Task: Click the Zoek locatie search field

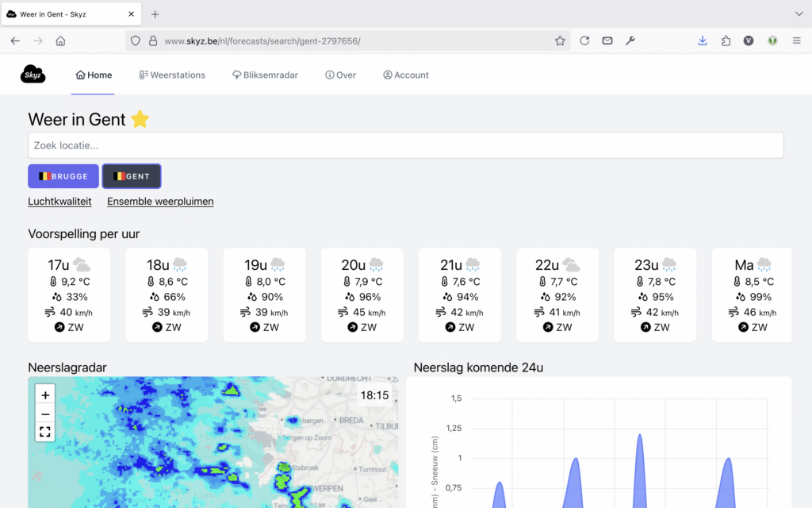Action: point(405,145)
